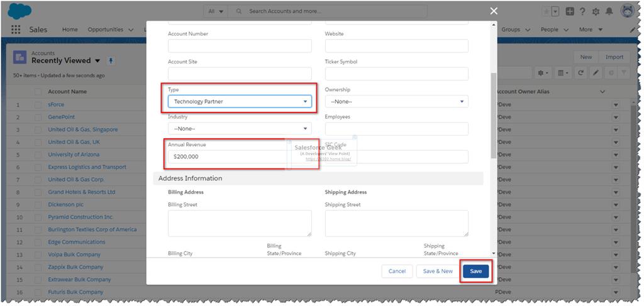Check the box for sForce row

(x=38, y=104)
